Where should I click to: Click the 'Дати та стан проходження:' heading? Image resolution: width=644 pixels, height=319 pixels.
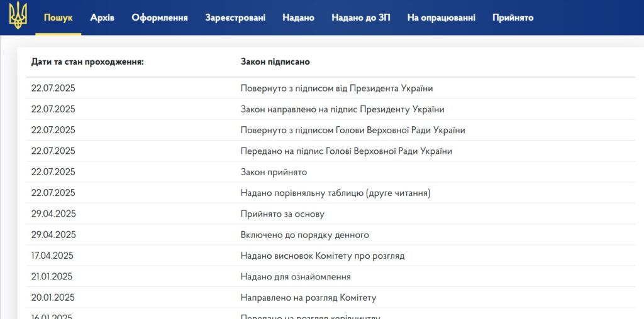click(x=87, y=62)
